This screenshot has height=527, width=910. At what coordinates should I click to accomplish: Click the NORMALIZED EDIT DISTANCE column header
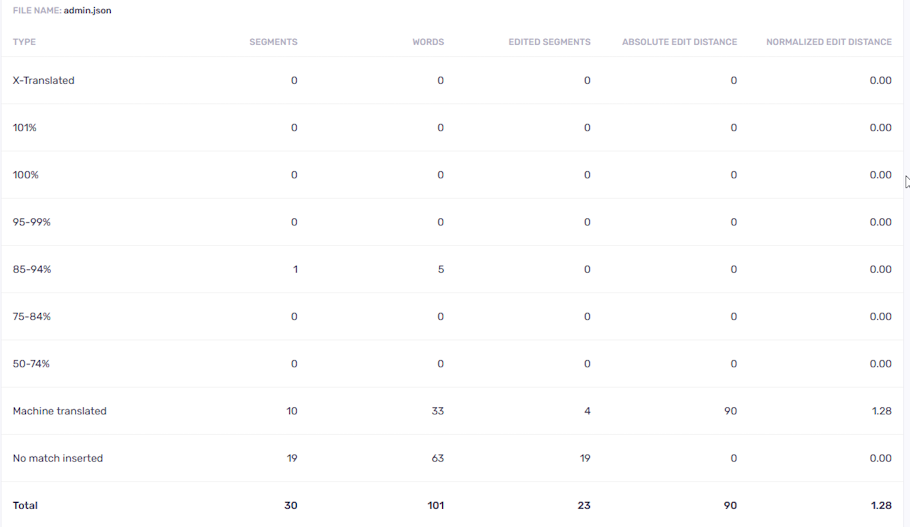[x=828, y=42]
